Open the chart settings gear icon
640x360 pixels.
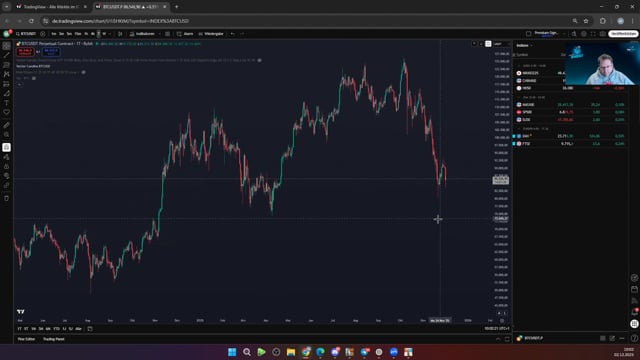coord(584,34)
